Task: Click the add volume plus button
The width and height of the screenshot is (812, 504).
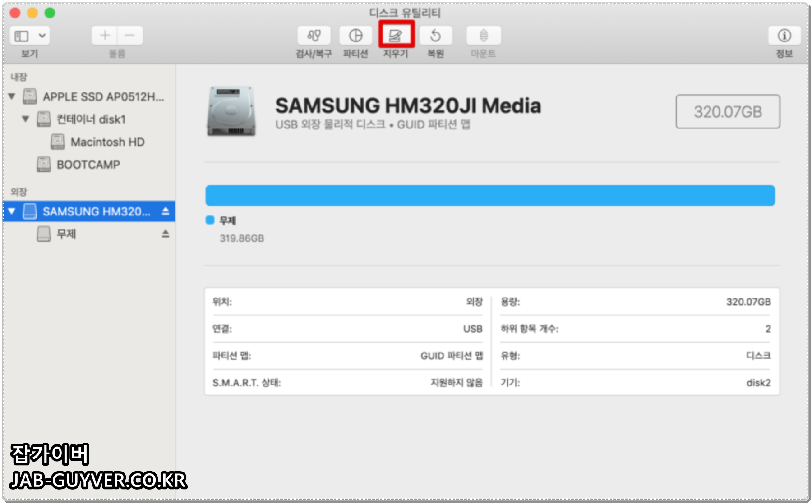Action: (105, 36)
